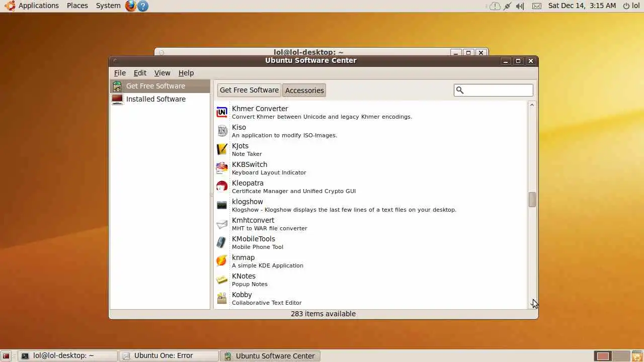This screenshot has width=644, height=362.
Task: Open the volume control tray icon
Action: 520,6
